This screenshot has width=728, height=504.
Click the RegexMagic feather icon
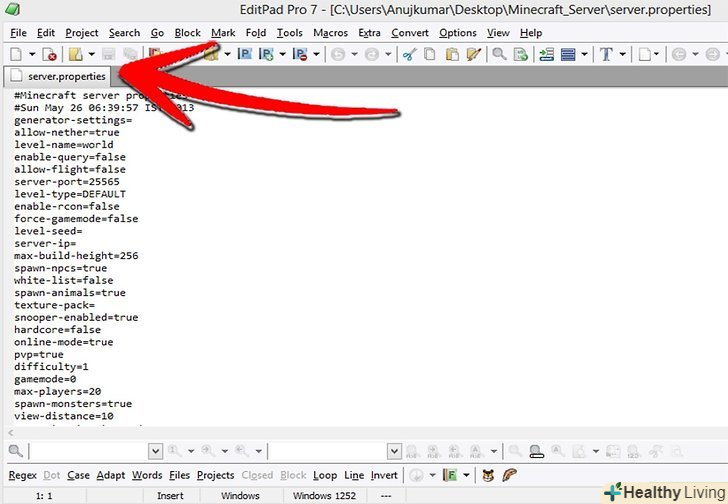(509, 475)
